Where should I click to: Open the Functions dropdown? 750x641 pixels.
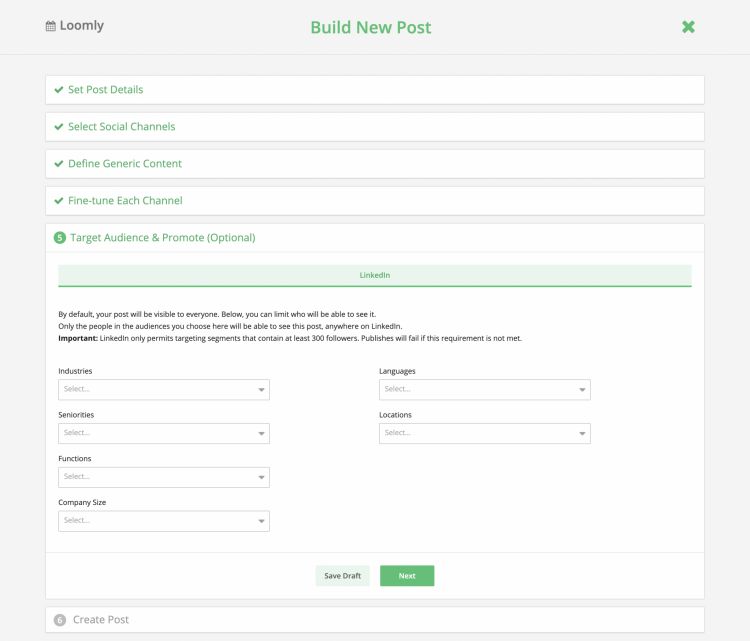click(163, 477)
